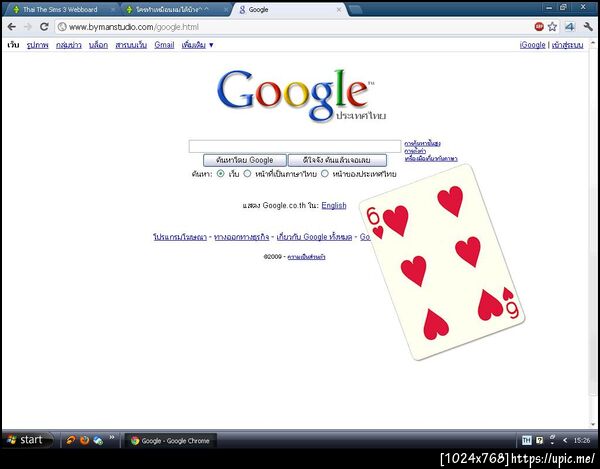Reload the page with the refresh icon
Viewport: 600px width, 469px height.
point(44,27)
